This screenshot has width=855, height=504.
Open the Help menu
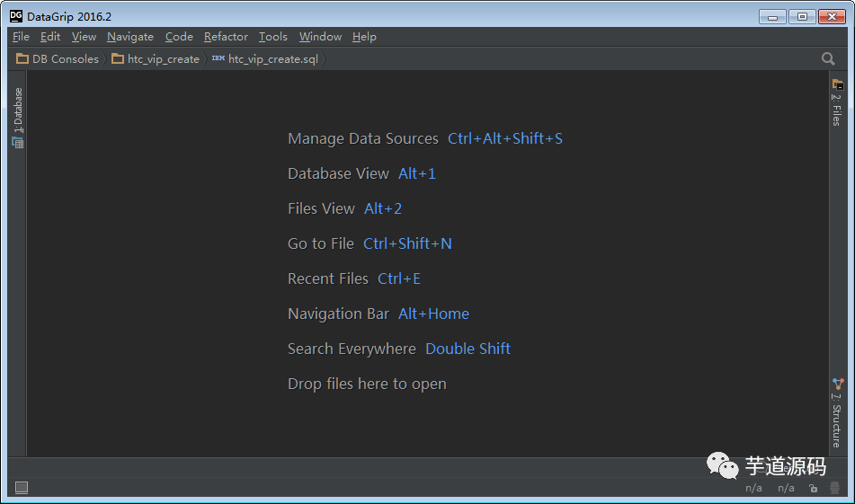[x=364, y=37]
